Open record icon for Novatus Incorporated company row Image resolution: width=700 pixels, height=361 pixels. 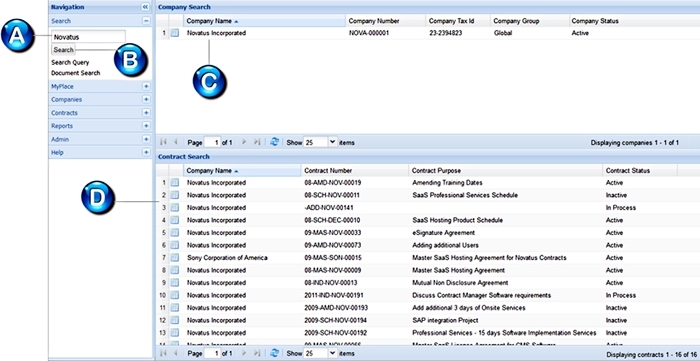175,33
